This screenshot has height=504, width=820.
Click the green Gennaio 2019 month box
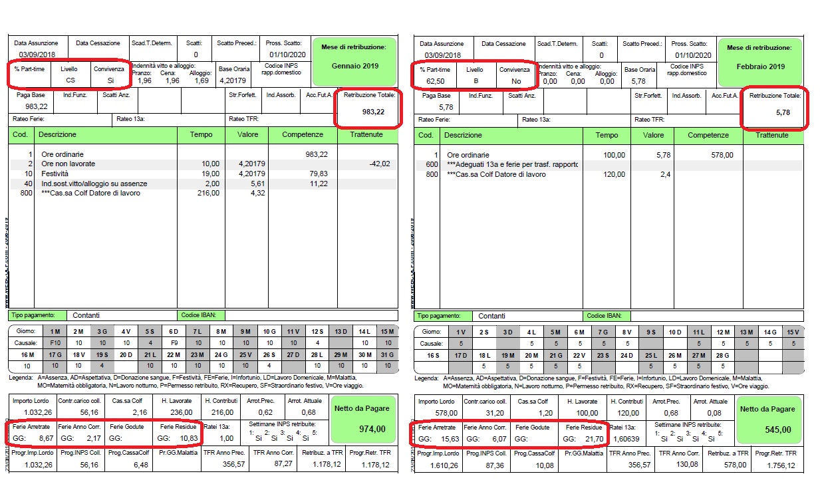[353, 61]
